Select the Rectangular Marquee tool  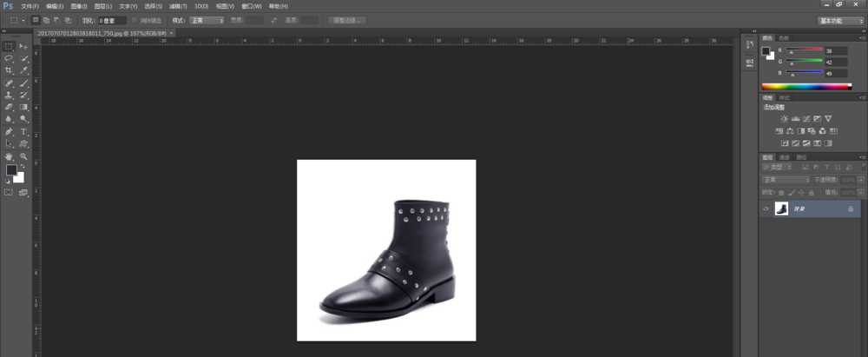[9, 46]
